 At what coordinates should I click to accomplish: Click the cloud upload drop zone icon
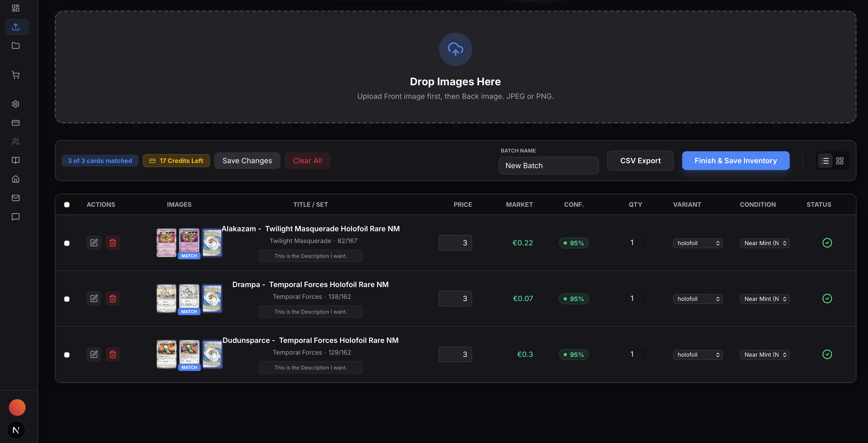coord(455,49)
